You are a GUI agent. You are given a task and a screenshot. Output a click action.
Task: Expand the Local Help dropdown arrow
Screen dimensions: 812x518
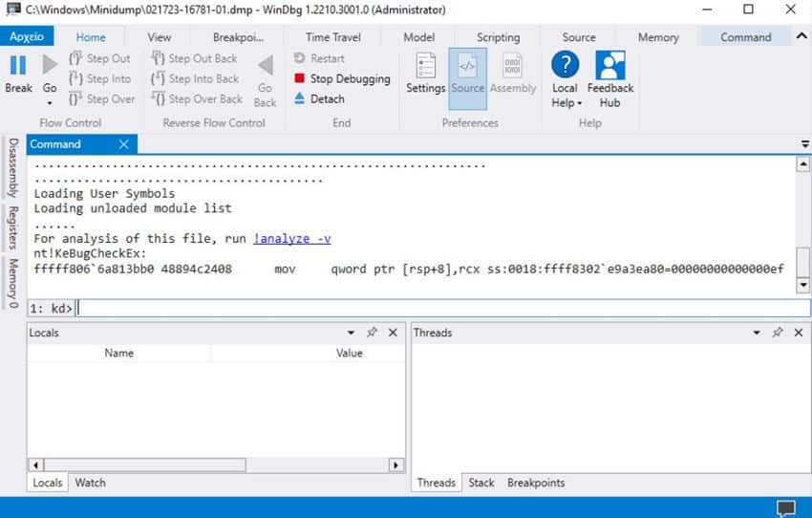tap(580, 103)
